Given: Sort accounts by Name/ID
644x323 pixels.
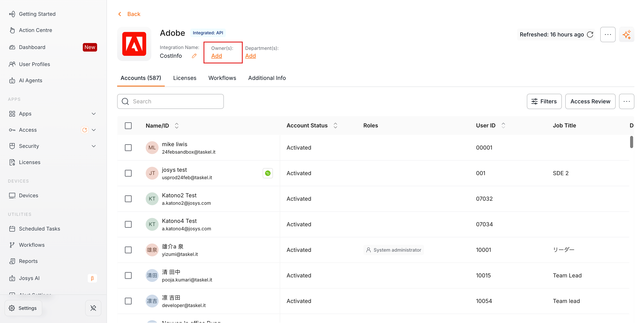Looking at the screenshot, I should coord(177,126).
